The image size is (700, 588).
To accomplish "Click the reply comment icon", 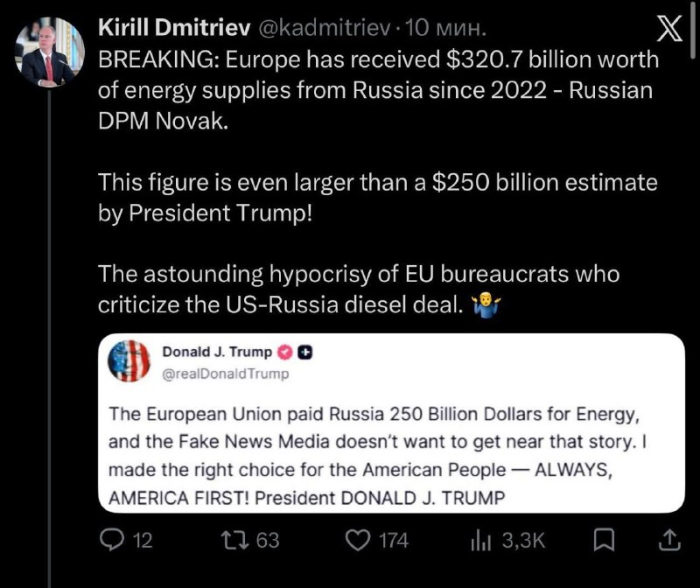I will [112, 540].
